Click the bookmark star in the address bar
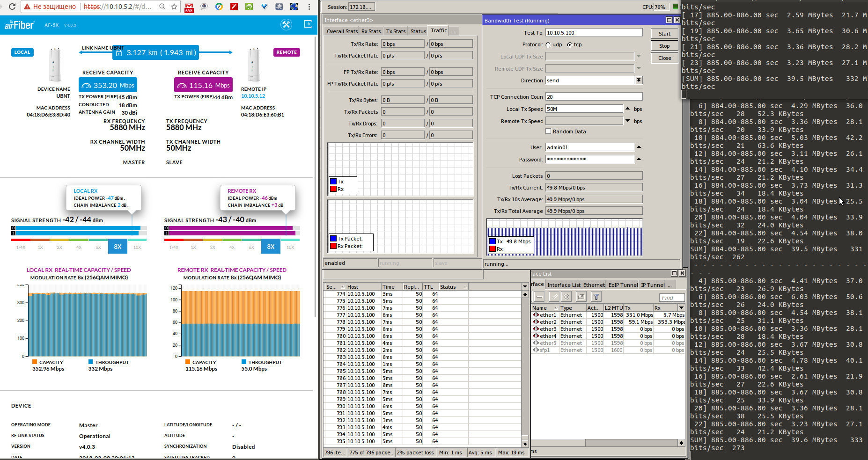The width and height of the screenshot is (868, 460). pos(174,7)
